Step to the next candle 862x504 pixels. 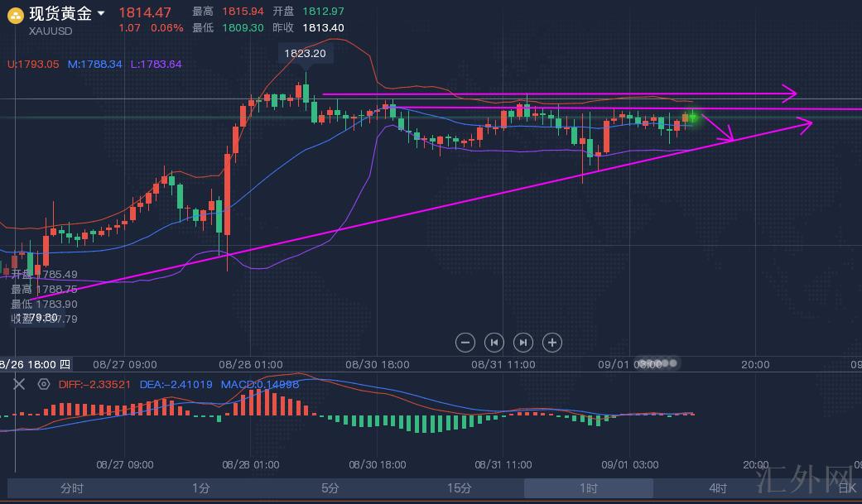(523, 342)
